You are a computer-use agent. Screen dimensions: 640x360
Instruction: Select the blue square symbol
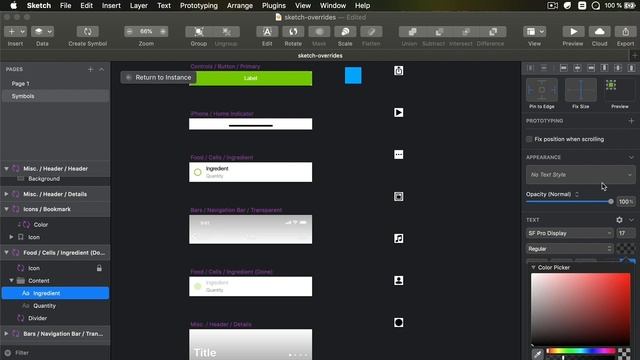[353, 76]
